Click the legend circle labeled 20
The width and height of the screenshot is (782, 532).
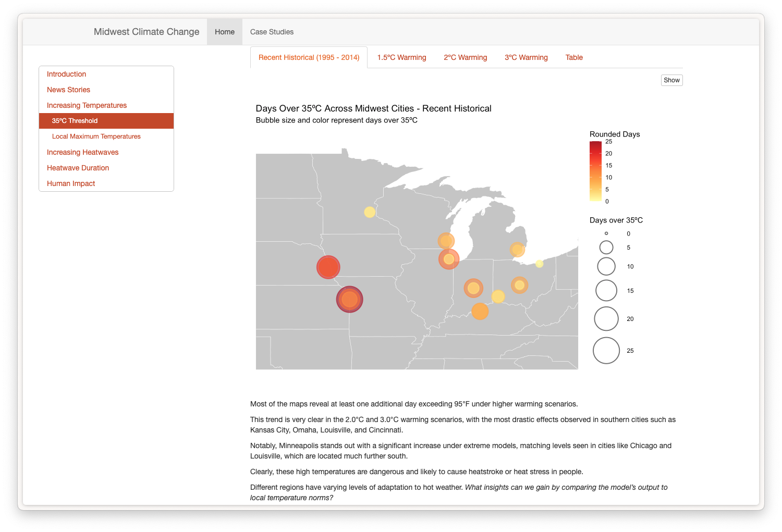pyautogui.click(x=606, y=319)
